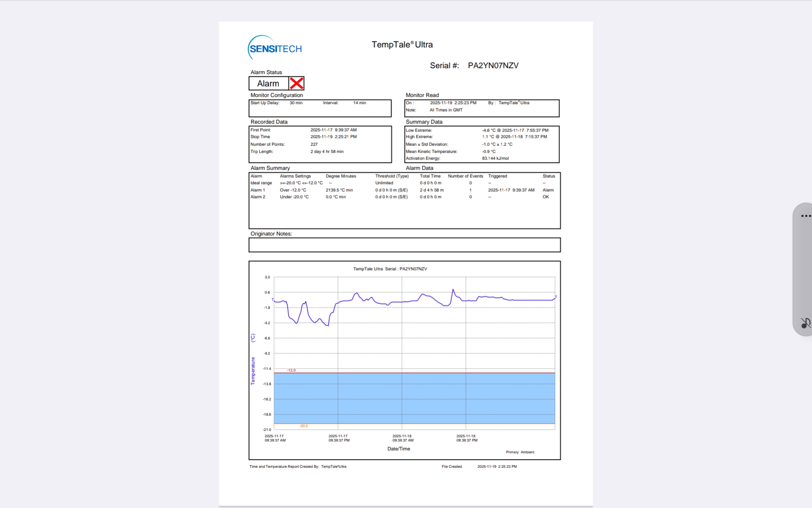812x508 pixels.
Task: Click the Sensitech logo
Action: click(x=275, y=48)
